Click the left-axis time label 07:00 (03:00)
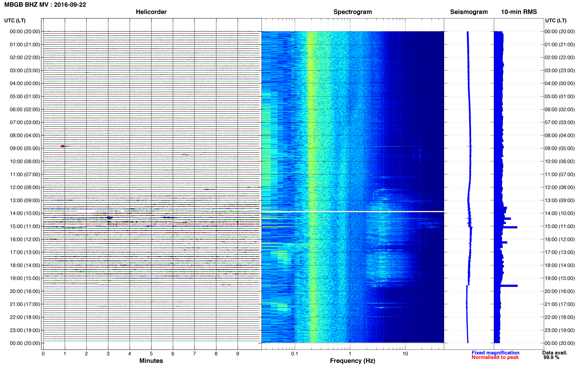This screenshot has height=368, width=588. click(25, 122)
